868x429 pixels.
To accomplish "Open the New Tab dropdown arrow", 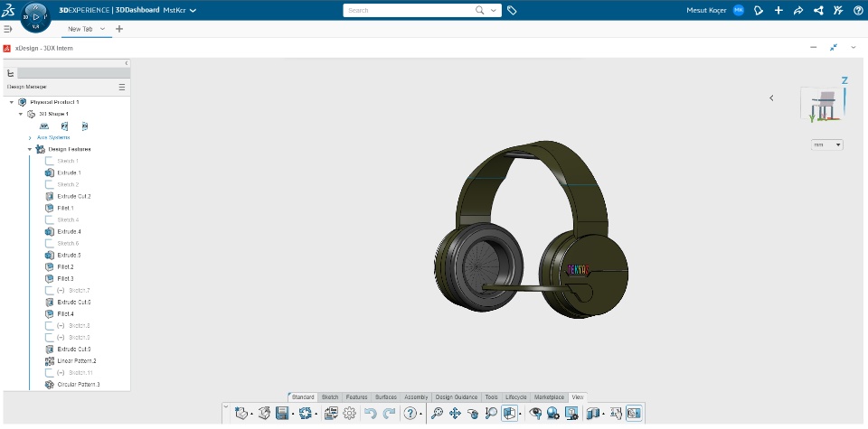I will pos(102,29).
